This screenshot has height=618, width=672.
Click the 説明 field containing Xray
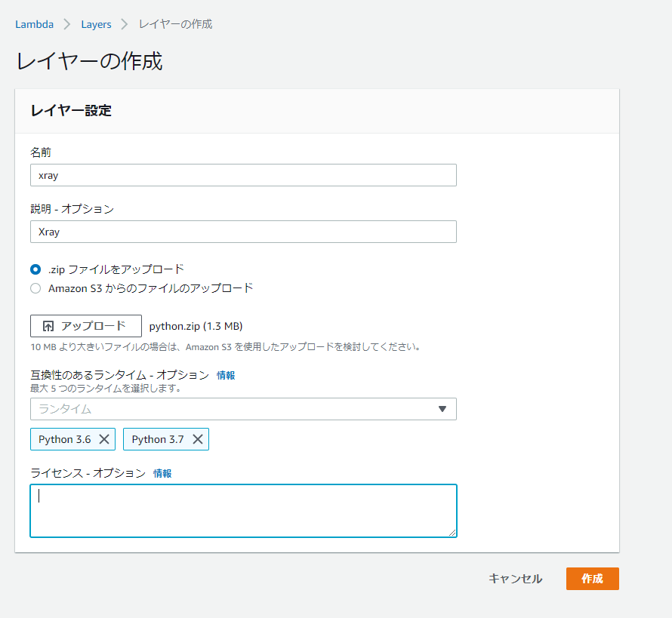[x=243, y=232]
